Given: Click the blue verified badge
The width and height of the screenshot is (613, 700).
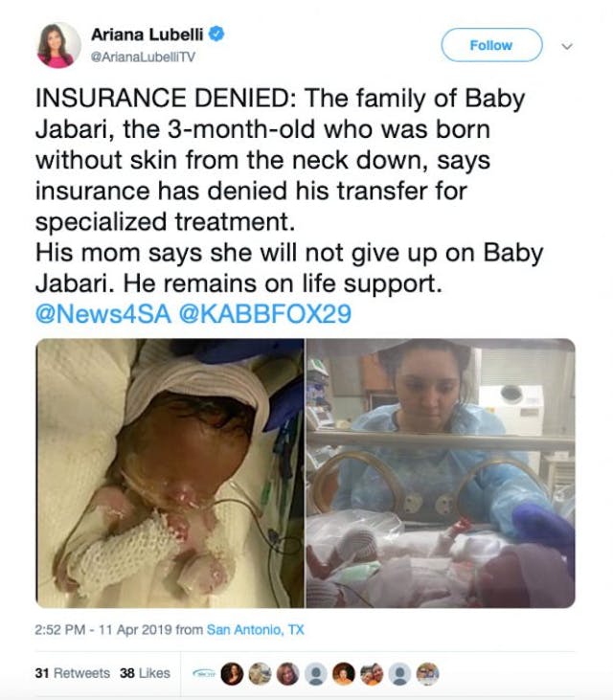Looking at the screenshot, I should coord(218,35).
